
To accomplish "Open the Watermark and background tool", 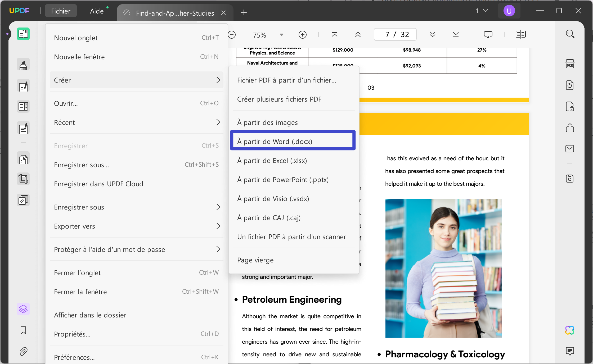I will pos(23,200).
